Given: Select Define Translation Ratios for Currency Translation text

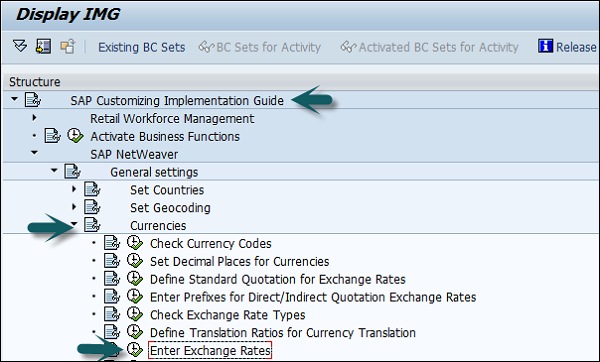Looking at the screenshot, I should pyautogui.click(x=283, y=333).
